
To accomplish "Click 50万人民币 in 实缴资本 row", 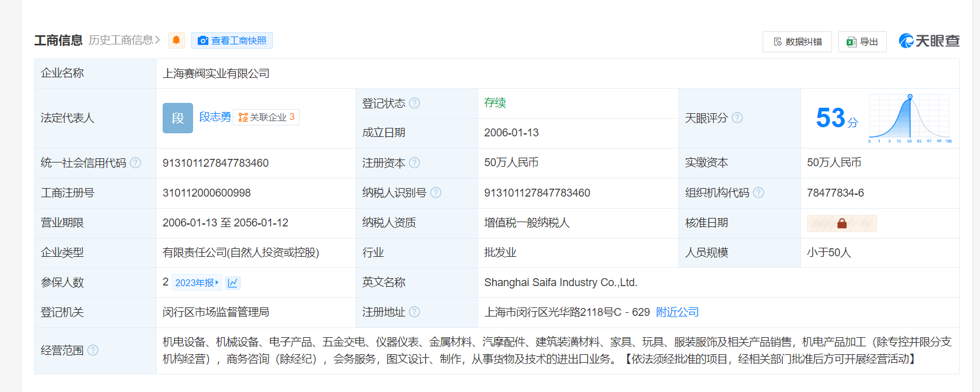I will click(x=834, y=163).
